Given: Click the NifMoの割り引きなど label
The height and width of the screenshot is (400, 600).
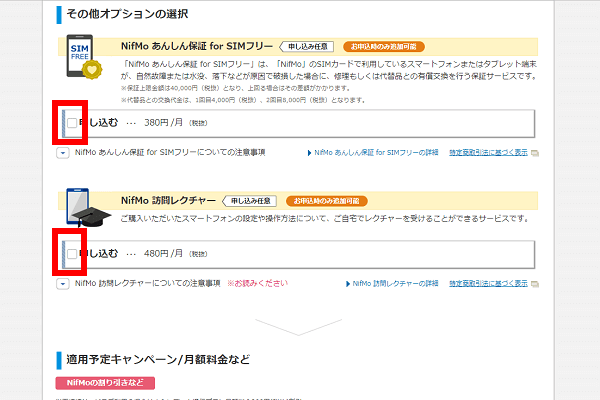Looking at the screenshot, I should (x=105, y=383).
